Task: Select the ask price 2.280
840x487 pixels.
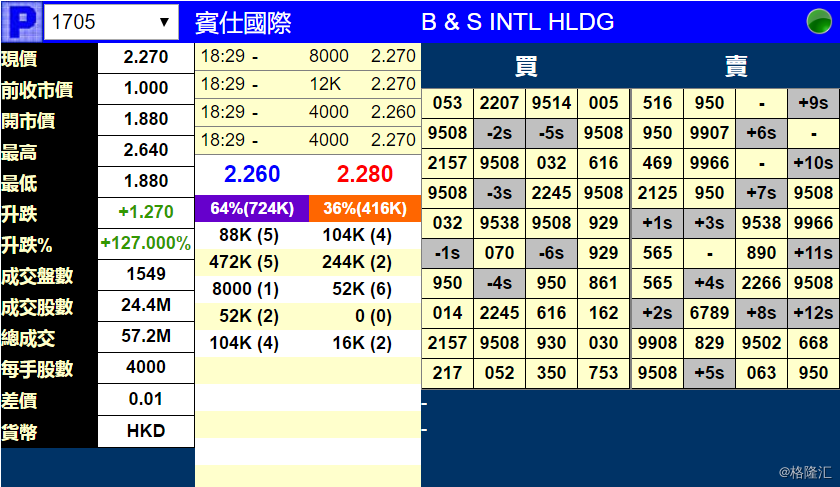Action: coord(365,174)
